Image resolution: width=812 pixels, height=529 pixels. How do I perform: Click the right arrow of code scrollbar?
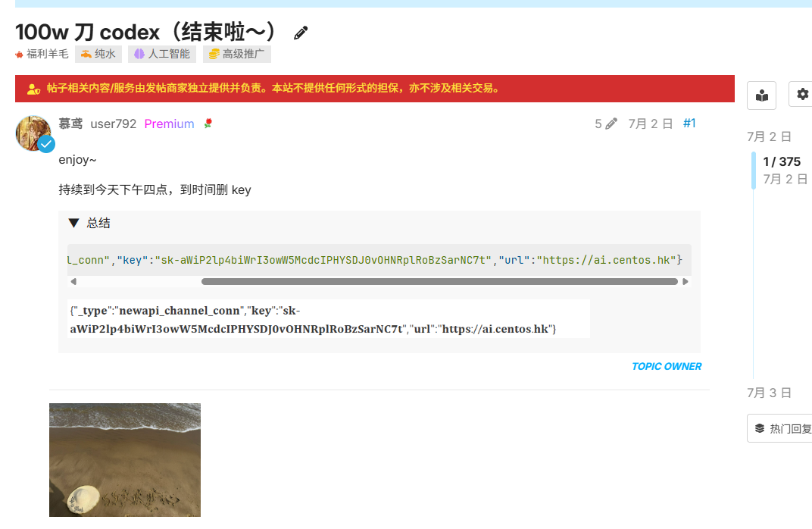685,282
